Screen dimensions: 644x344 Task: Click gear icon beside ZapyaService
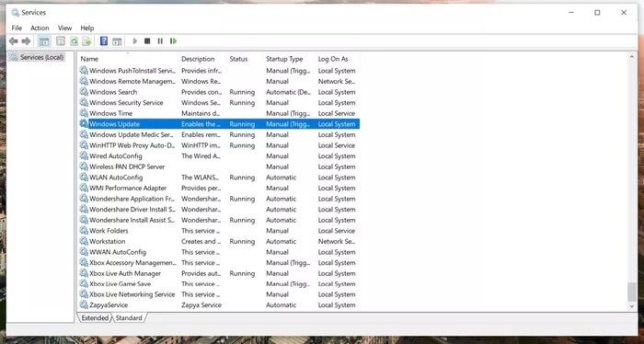84,304
